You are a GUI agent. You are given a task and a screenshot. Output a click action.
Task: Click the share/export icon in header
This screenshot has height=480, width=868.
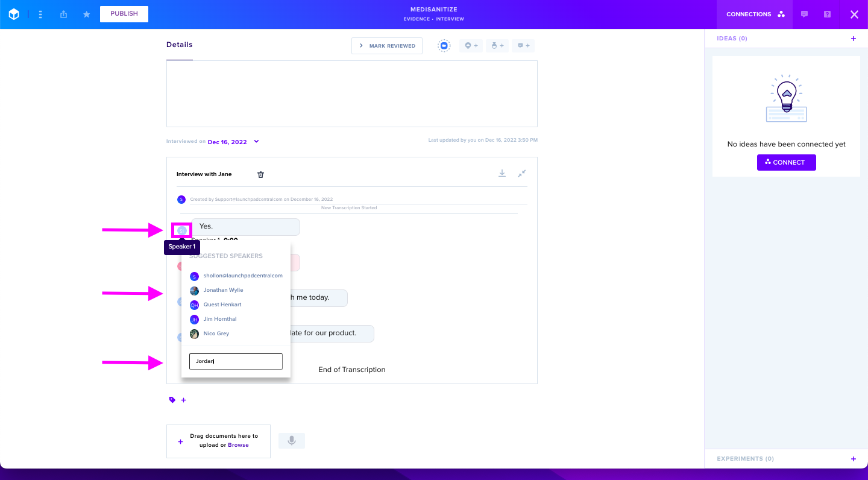(x=63, y=14)
